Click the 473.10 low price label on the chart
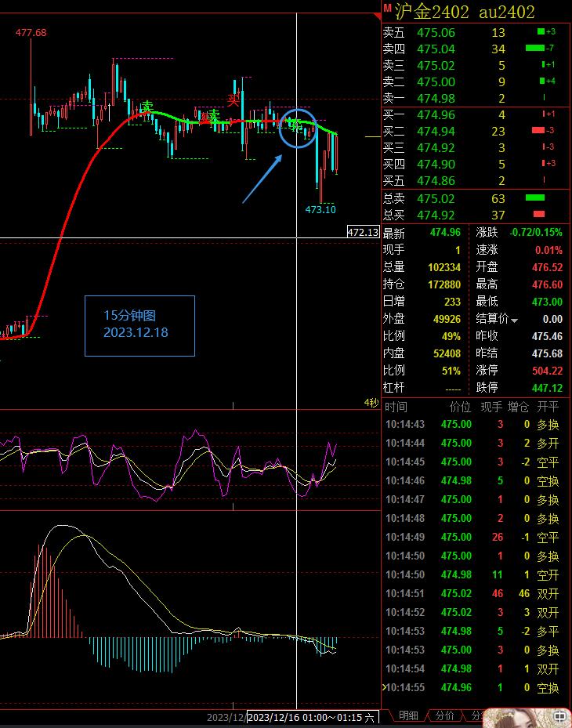Screen dimensions: 572x728 pyautogui.click(x=320, y=210)
